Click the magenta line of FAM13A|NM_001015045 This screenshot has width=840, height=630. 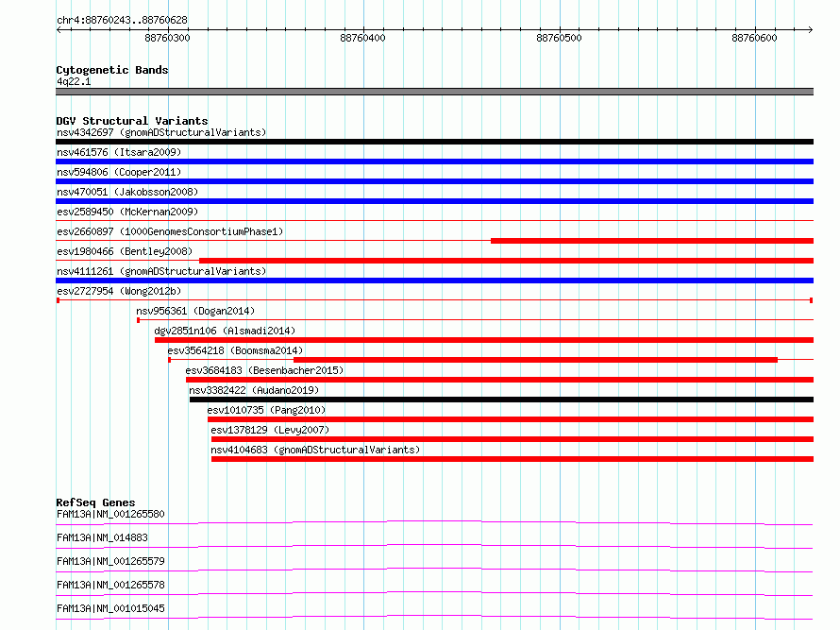click(434, 617)
